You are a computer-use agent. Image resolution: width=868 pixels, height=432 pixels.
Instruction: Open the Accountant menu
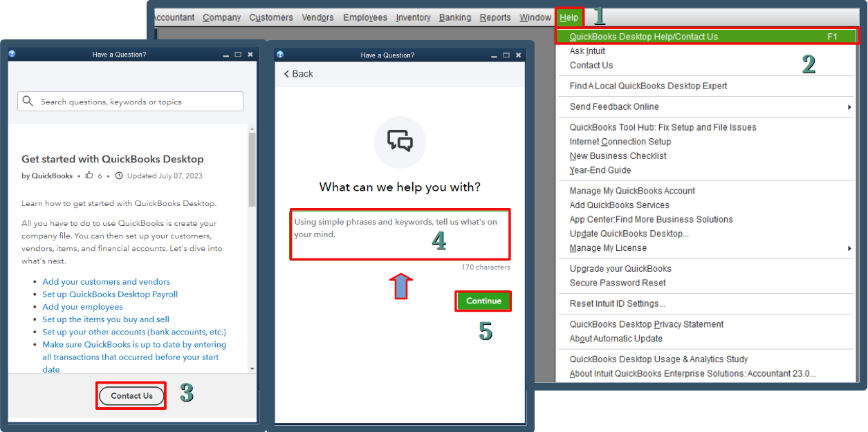173,17
